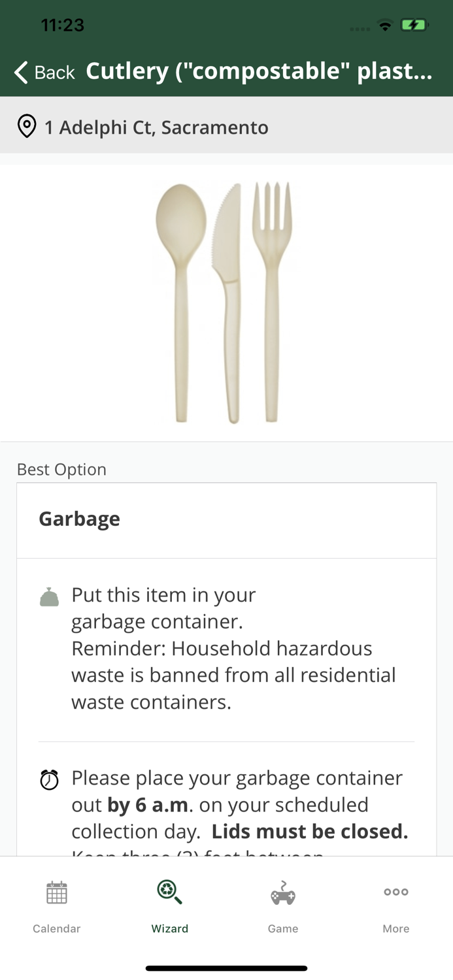Select the Wizard magnifying glass recycle icon
Image resolution: width=453 pixels, height=980 pixels.
tap(169, 892)
